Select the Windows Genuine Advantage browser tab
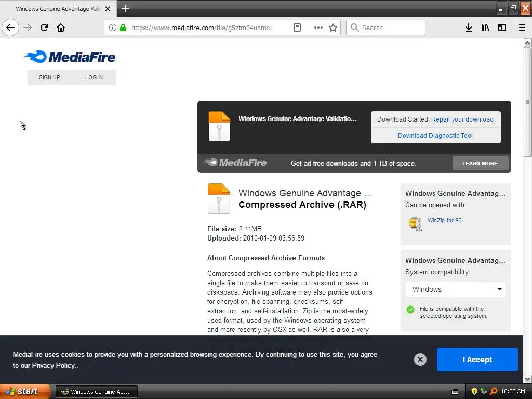Screen dimensions: 532x399 [58, 9]
